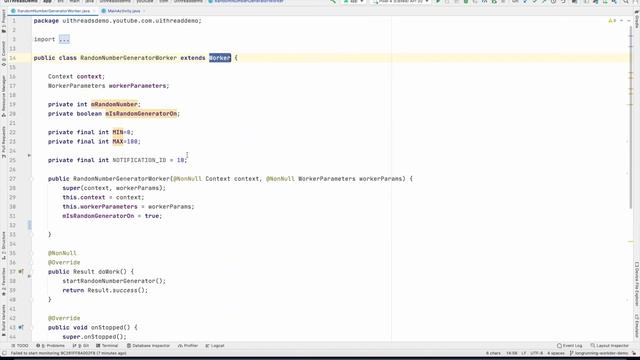This screenshot has width=640, height=360.
Task: Click override gutter icon beside onStopped()
Action: [21, 327]
